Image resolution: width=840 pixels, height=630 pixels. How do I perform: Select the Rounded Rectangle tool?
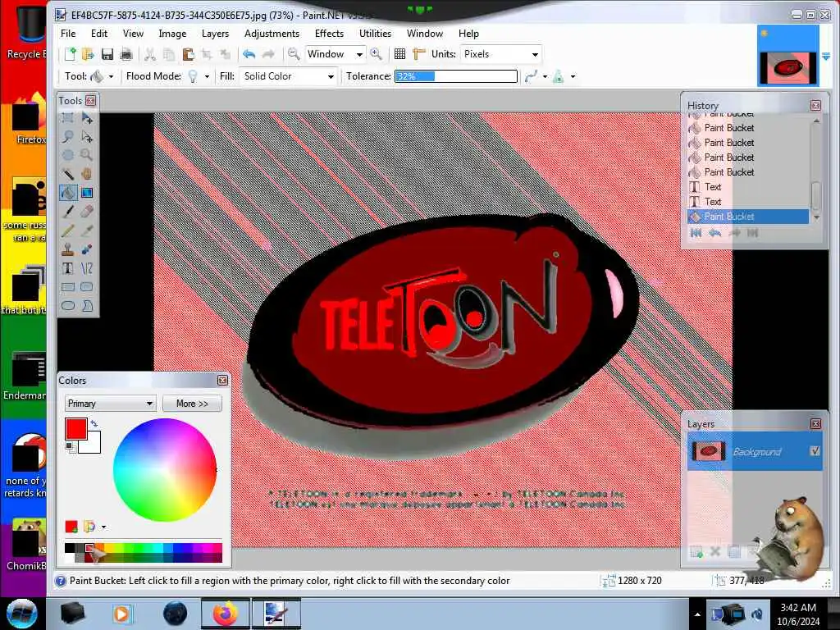pyautogui.click(x=87, y=287)
